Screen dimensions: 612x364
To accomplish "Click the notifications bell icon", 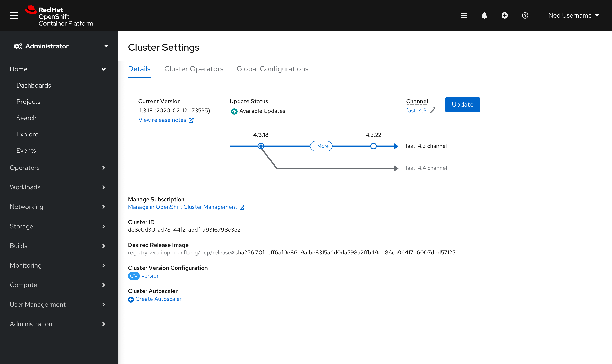I will [x=484, y=15].
